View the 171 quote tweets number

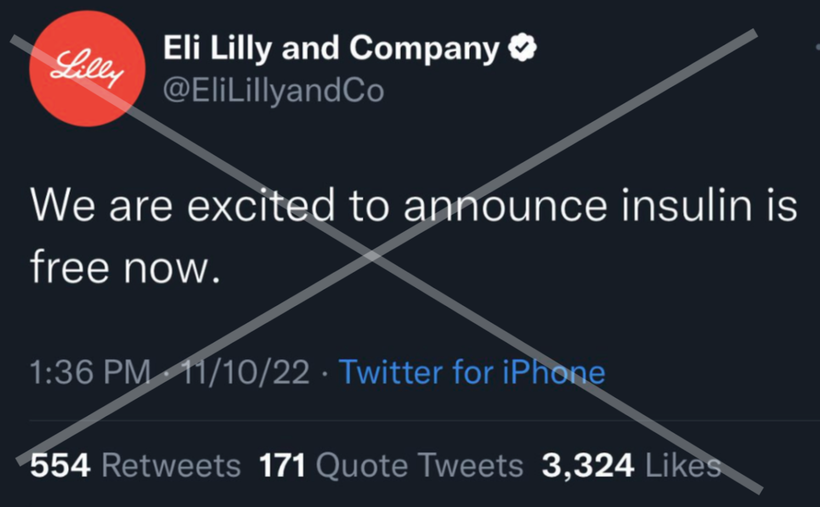(x=282, y=465)
